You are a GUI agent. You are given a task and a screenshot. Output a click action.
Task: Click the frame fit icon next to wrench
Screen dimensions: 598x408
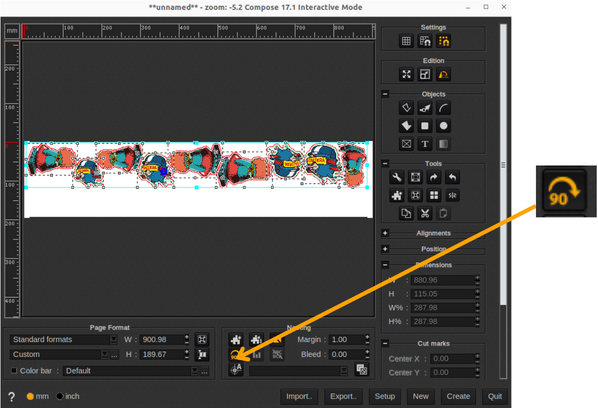tap(415, 177)
